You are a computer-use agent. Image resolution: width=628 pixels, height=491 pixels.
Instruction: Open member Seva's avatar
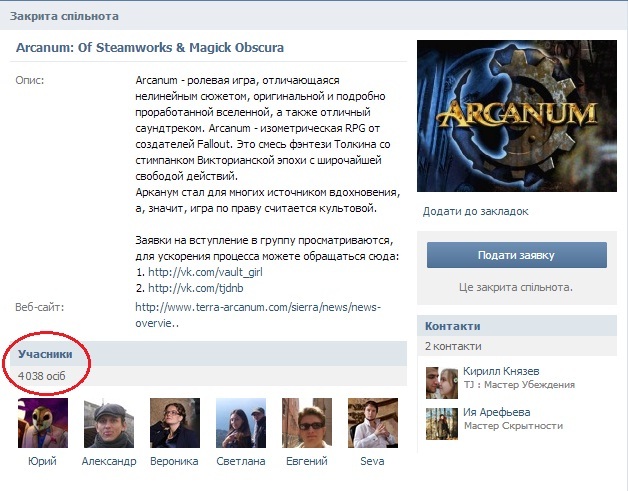point(373,423)
